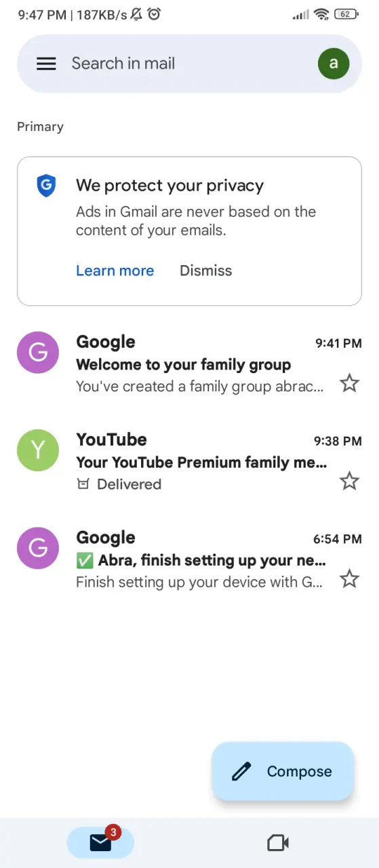This screenshot has width=379, height=868.
Task: Open the Meet video camera tab
Action: click(278, 843)
